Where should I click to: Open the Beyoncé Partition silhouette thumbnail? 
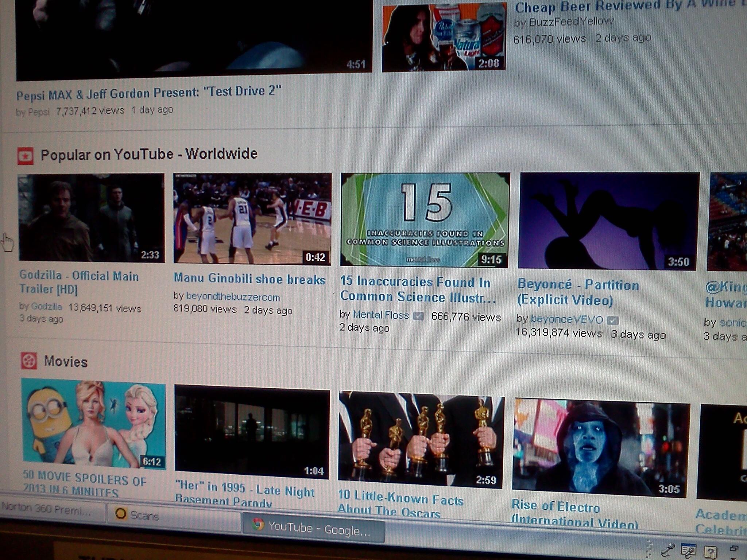pyautogui.click(x=608, y=221)
